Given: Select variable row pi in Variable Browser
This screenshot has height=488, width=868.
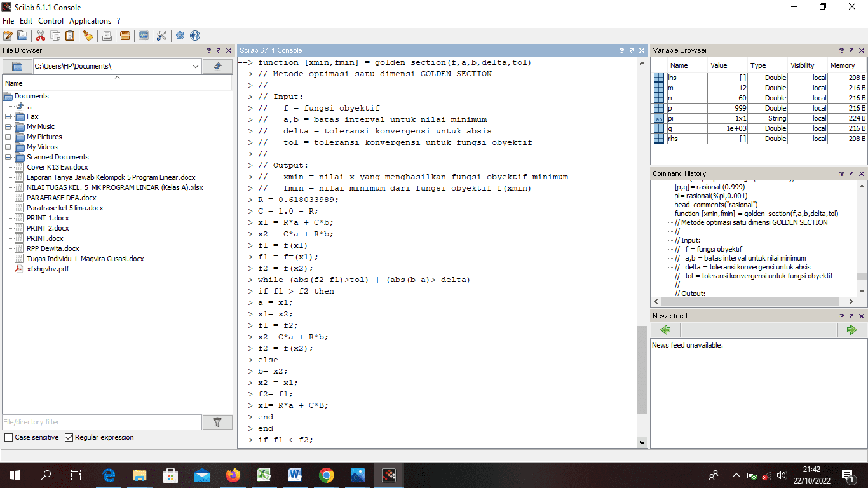Looking at the screenshot, I should (759, 118).
